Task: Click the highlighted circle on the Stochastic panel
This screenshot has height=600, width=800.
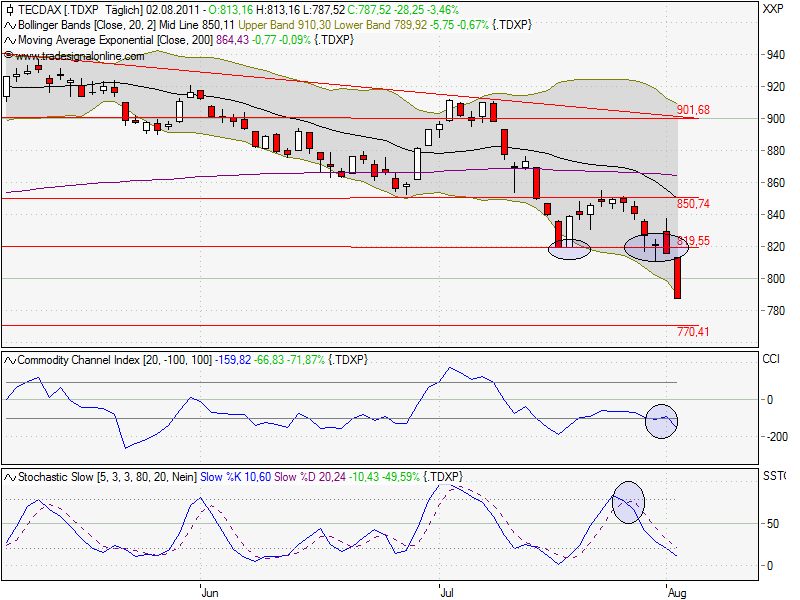Action: 629,503
